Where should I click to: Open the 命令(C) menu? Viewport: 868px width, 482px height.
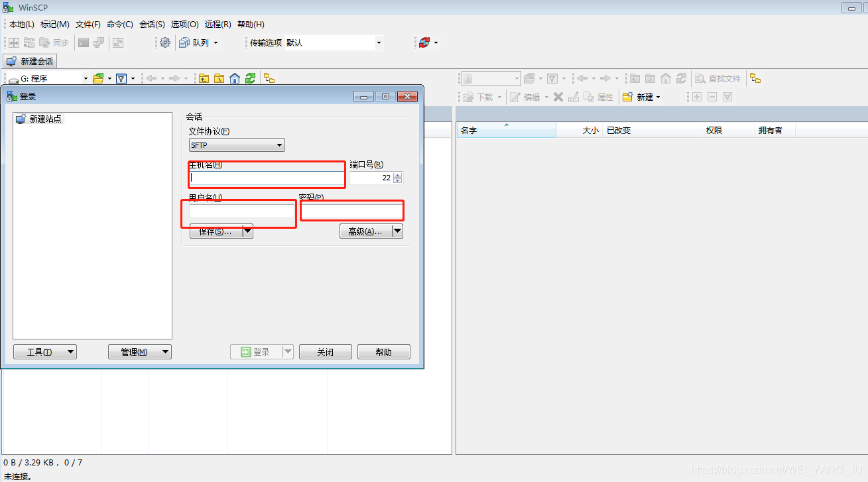pyautogui.click(x=120, y=25)
